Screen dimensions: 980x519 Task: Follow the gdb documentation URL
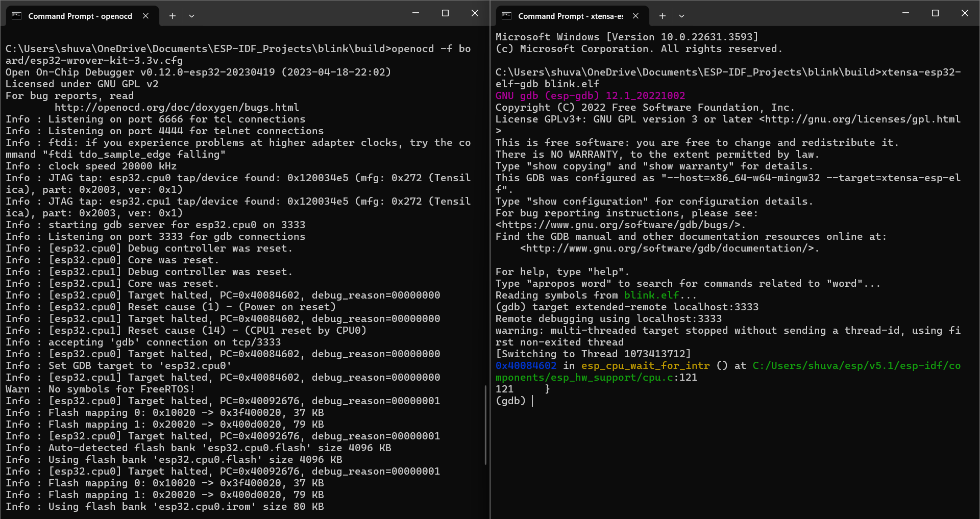pyautogui.click(x=669, y=249)
